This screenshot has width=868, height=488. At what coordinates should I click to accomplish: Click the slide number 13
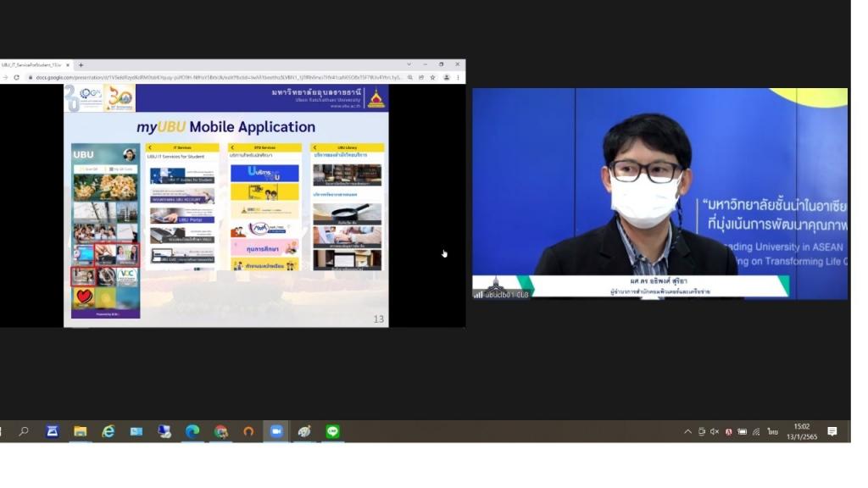pyautogui.click(x=379, y=319)
